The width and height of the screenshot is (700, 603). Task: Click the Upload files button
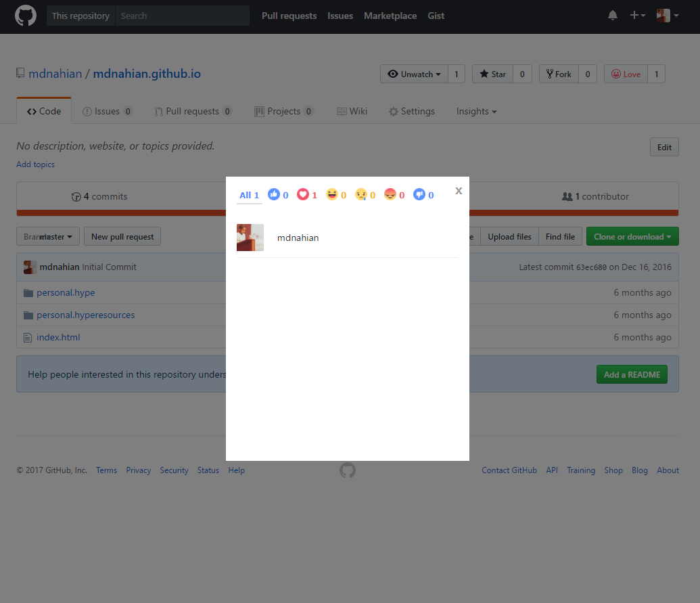click(509, 237)
